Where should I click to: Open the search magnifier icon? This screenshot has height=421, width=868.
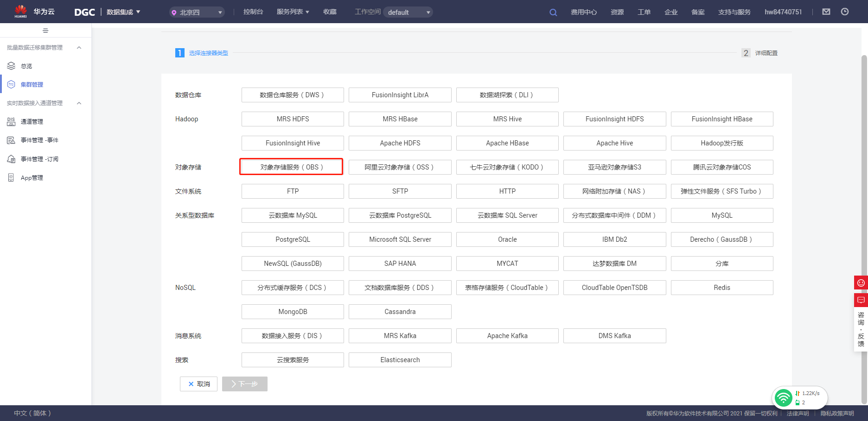[553, 12]
